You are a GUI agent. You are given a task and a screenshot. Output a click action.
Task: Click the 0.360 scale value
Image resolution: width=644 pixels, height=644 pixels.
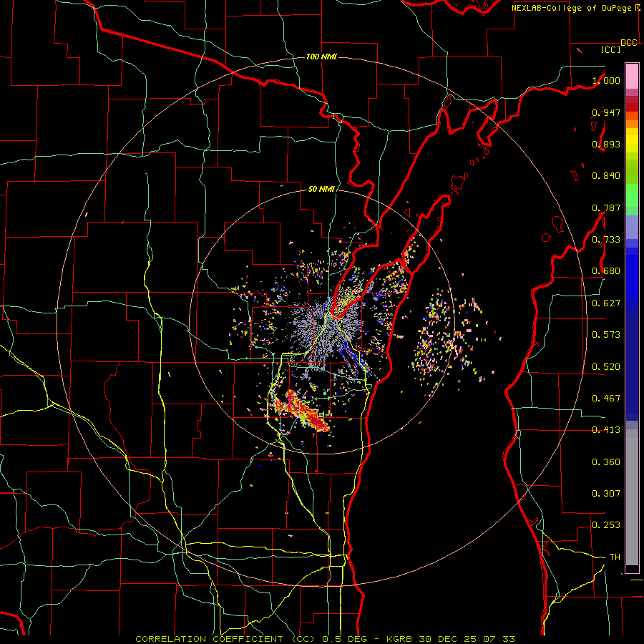point(606,462)
